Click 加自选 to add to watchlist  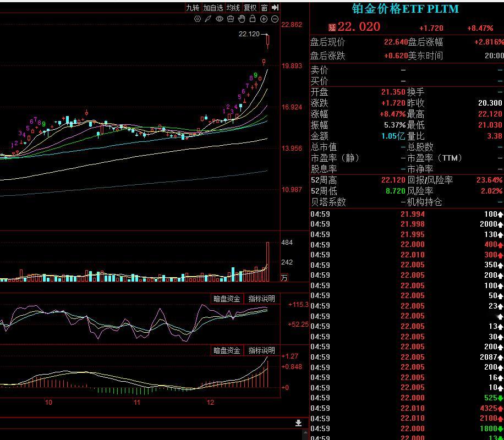point(213,8)
